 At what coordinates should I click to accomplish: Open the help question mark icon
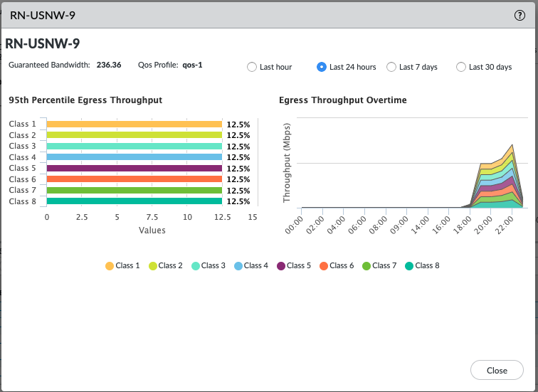coord(520,15)
